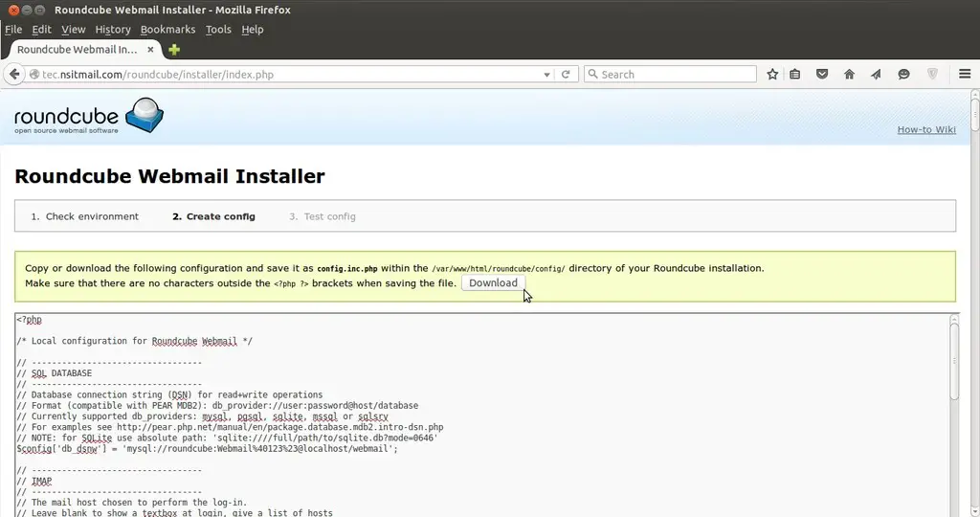
Task: Click the search magnifier icon
Action: pyautogui.click(x=593, y=74)
